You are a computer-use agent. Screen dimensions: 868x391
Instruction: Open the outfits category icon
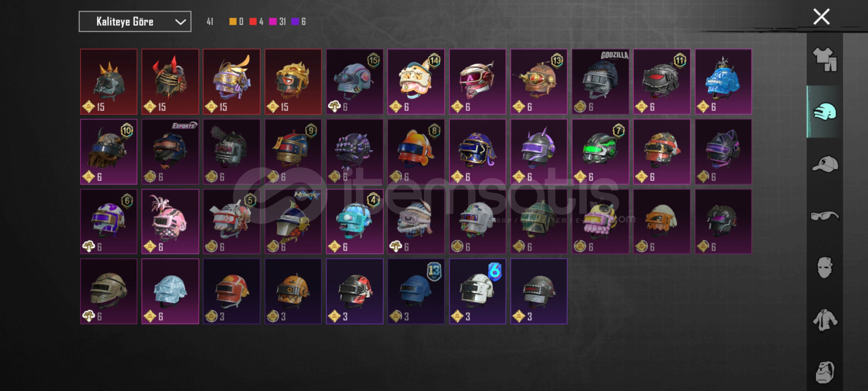825,59
